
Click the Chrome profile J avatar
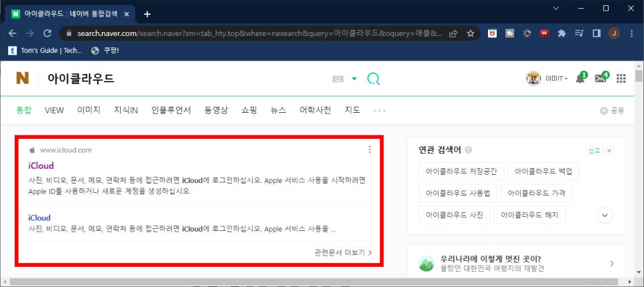pyautogui.click(x=614, y=33)
